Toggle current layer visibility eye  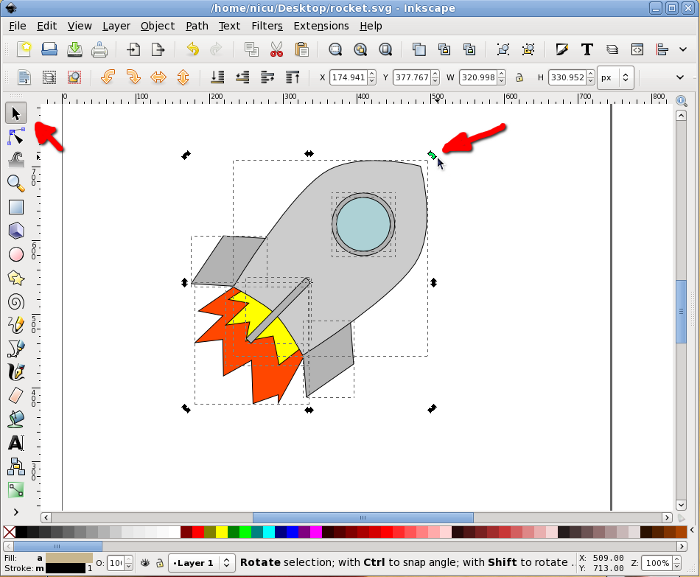(145, 563)
